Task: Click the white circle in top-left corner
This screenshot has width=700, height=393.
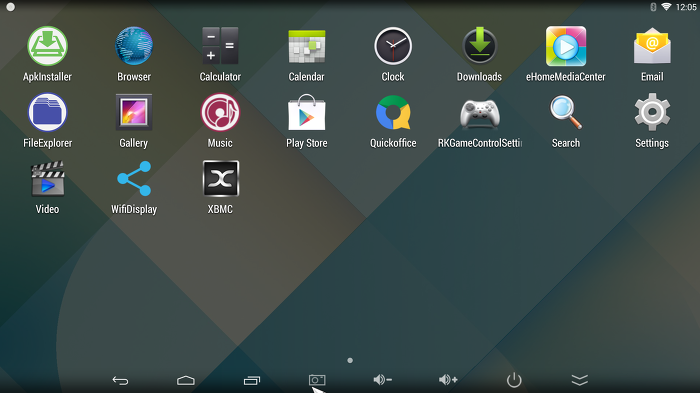Action: point(11,7)
